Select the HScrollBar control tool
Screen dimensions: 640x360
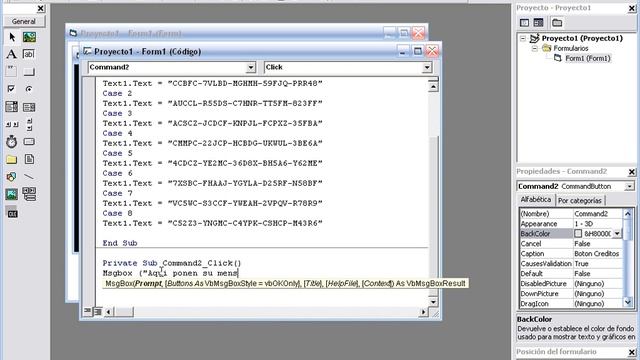(12, 124)
